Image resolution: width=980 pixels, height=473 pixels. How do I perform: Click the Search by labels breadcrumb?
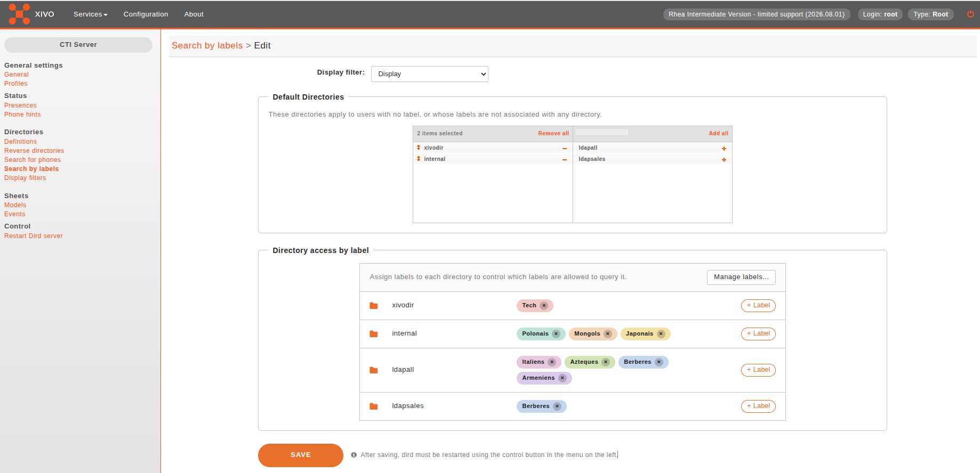pos(207,46)
